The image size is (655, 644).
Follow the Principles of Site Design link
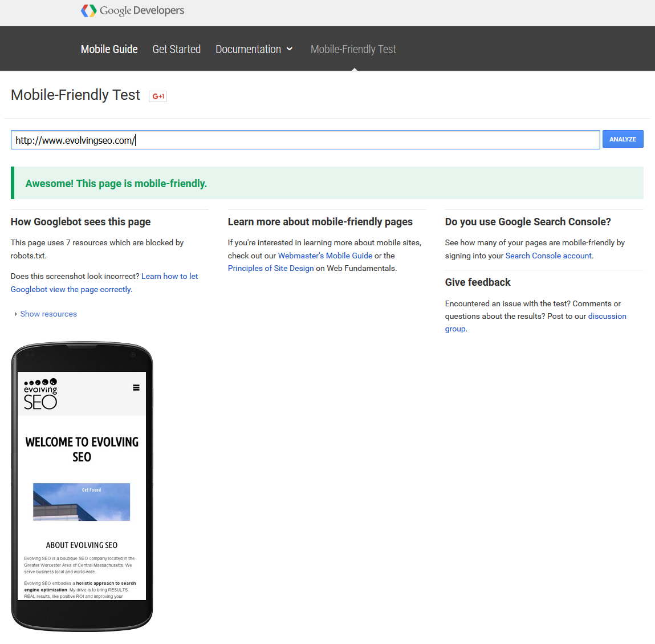pos(271,269)
